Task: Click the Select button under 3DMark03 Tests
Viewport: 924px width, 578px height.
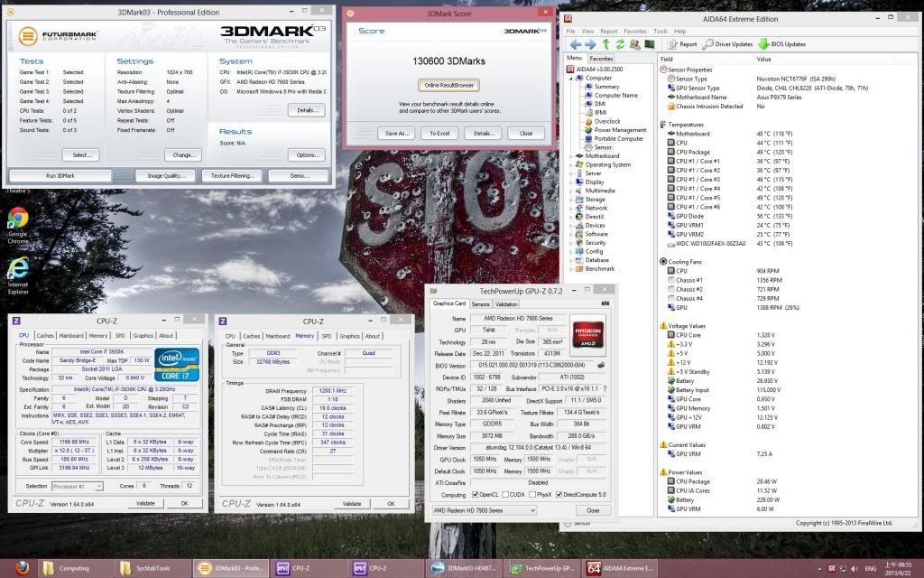Action: point(80,155)
